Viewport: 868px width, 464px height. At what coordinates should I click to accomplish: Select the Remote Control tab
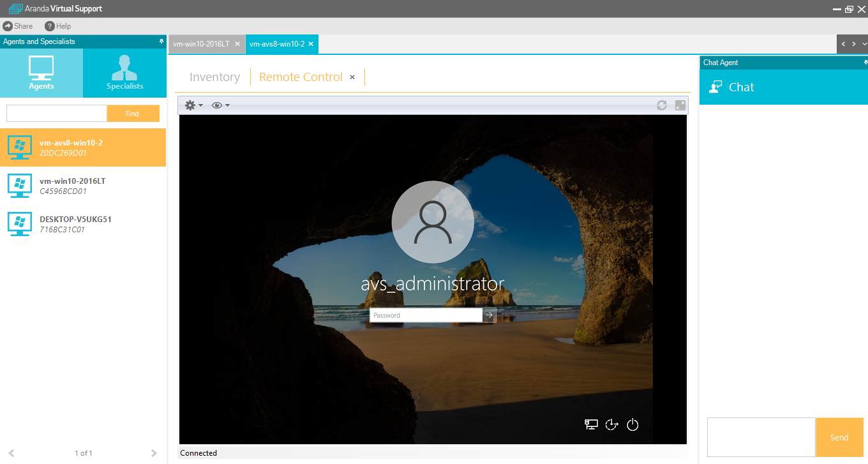(301, 77)
